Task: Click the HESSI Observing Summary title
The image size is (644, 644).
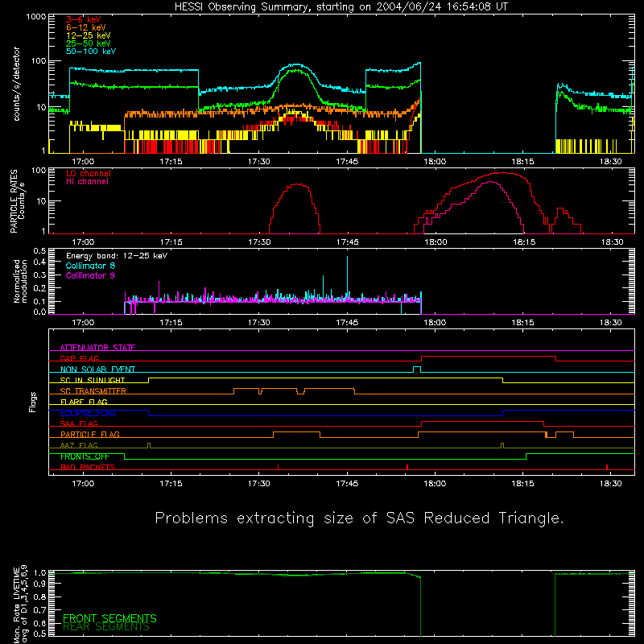Action: 341,7
